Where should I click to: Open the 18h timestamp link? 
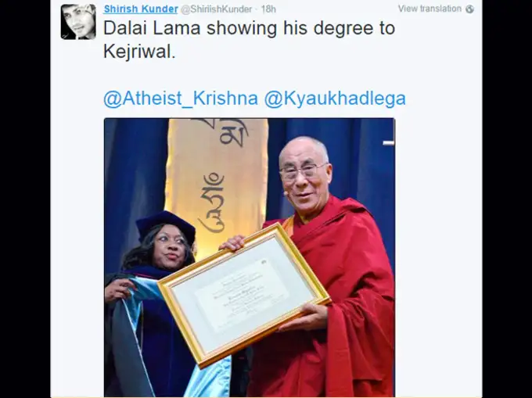tap(268, 9)
